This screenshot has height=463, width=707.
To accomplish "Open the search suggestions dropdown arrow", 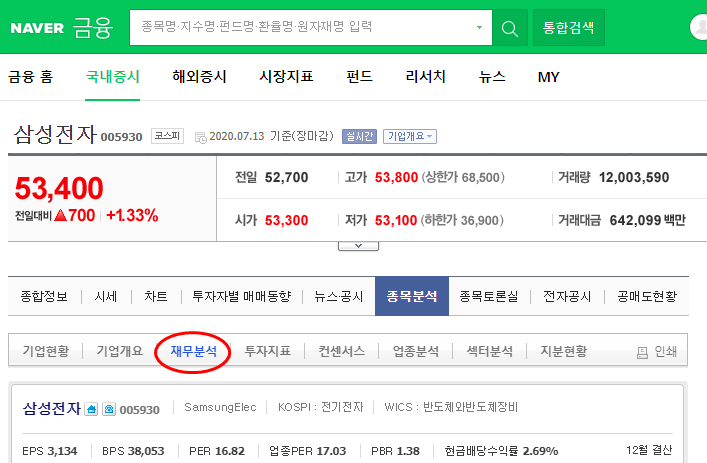I will (479, 28).
